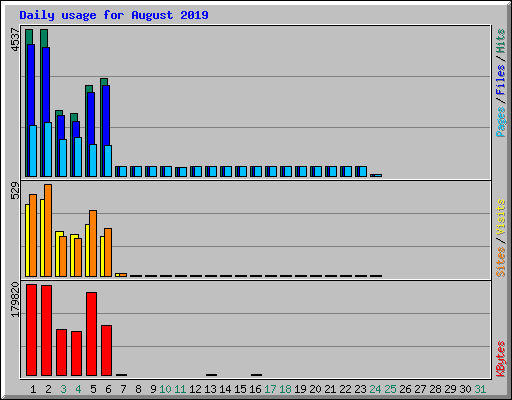Viewport: 512px width, 400px height.
Task: Select day 9 on the x-axis
Action: click(153, 389)
